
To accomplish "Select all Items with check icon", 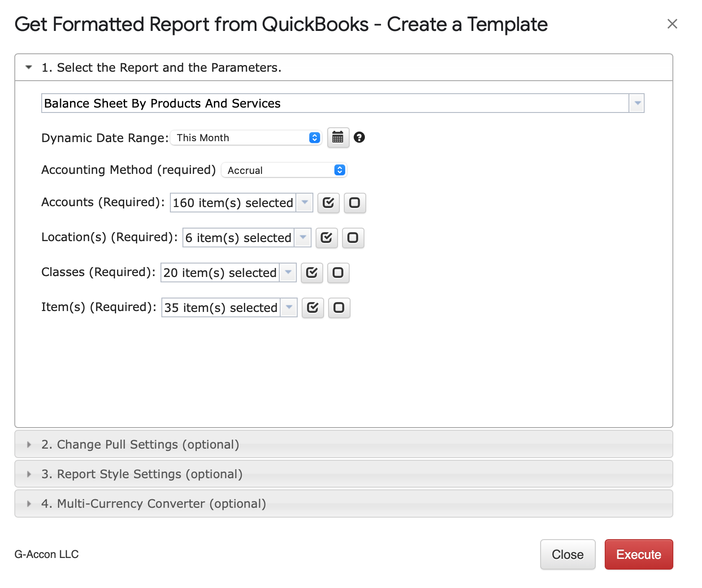I will (x=313, y=308).
